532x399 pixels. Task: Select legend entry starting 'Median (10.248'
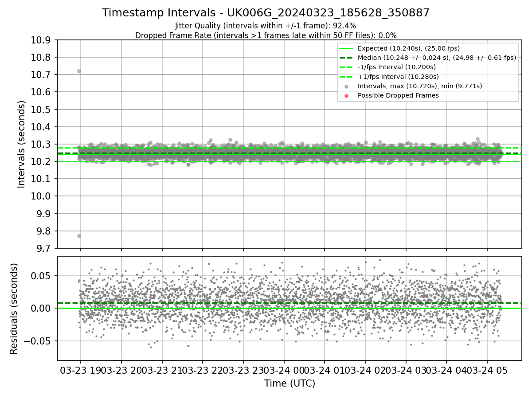(x=437, y=58)
